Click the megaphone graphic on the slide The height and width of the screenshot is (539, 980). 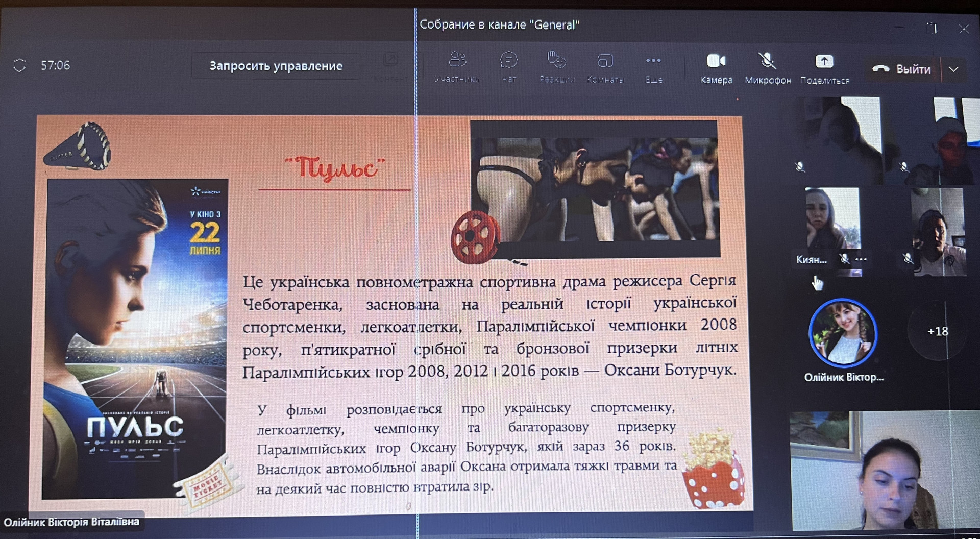[78, 147]
